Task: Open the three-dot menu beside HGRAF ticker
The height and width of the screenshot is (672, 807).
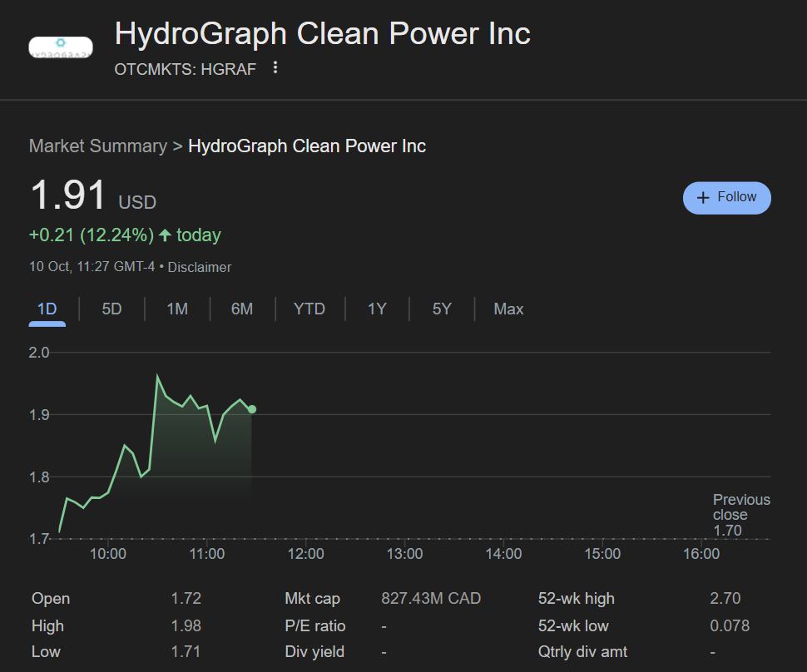Action: (x=275, y=67)
